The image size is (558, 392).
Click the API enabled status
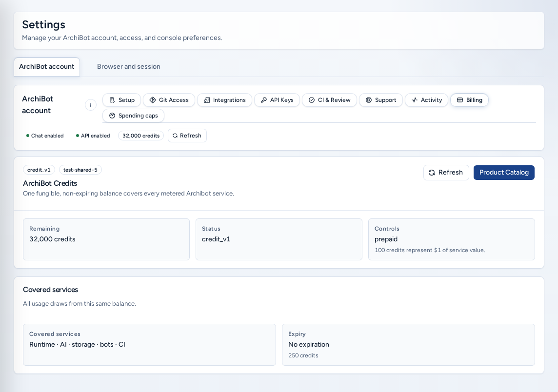click(x=93, y=136)
